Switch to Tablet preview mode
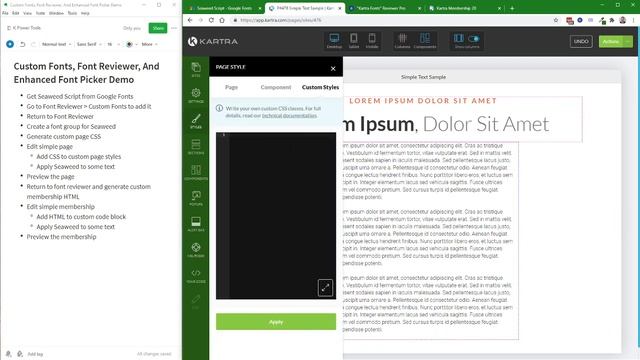Screen dimensions: 640x360 [x=354, y=41]
